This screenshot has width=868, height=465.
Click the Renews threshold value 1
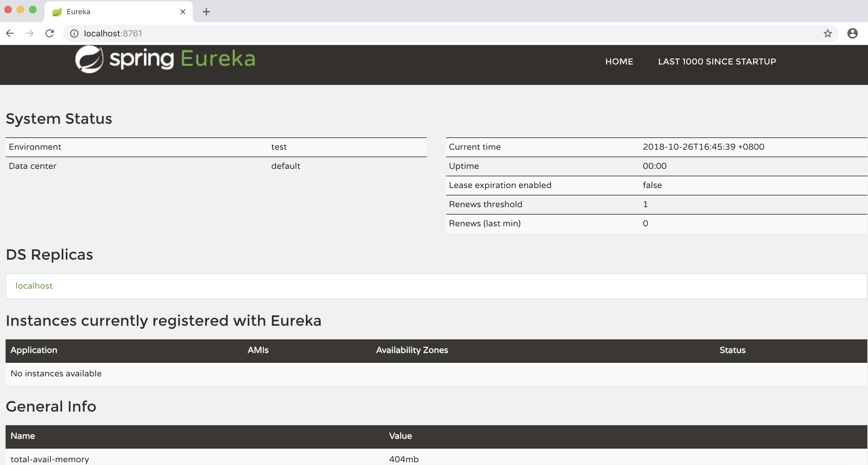645,204
